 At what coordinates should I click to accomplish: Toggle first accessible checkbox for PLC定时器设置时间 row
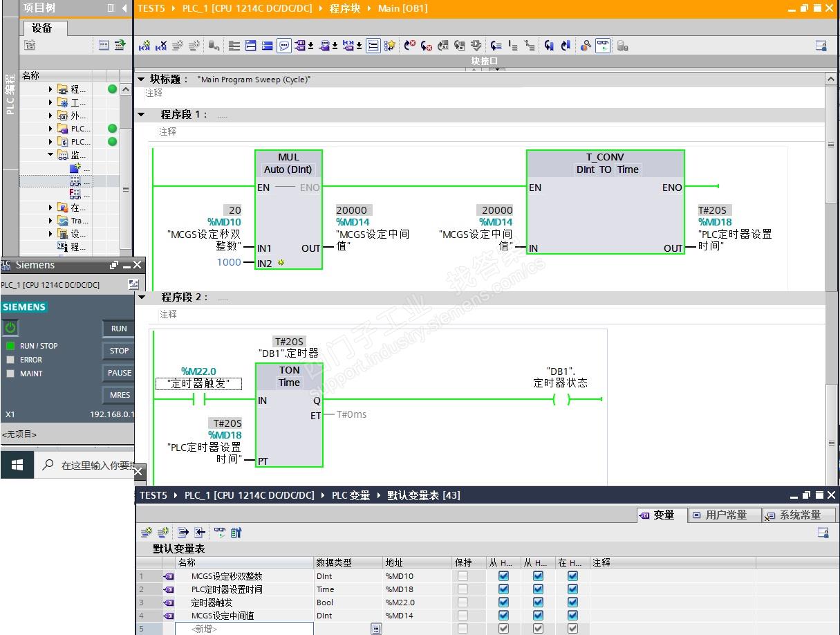503,589
